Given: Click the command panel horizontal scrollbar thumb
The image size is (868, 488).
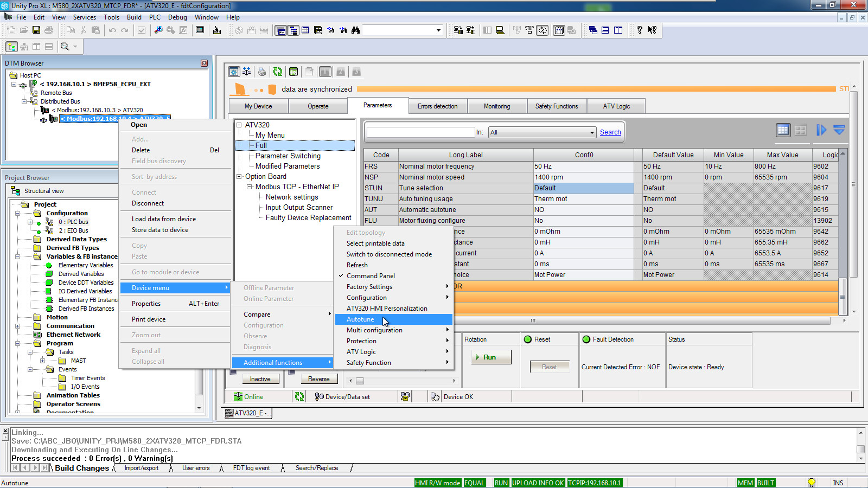Looking at the screenshot, I should point(360,381).
